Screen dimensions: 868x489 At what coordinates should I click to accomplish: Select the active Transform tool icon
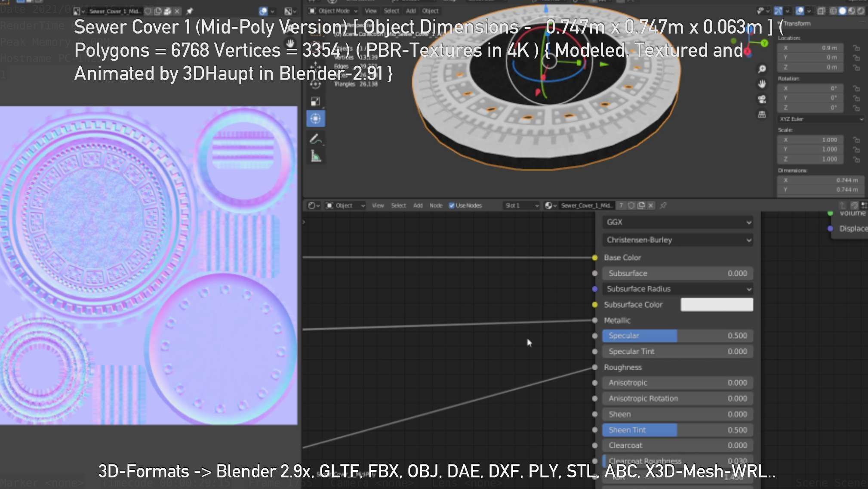click(x=315, y=119)
